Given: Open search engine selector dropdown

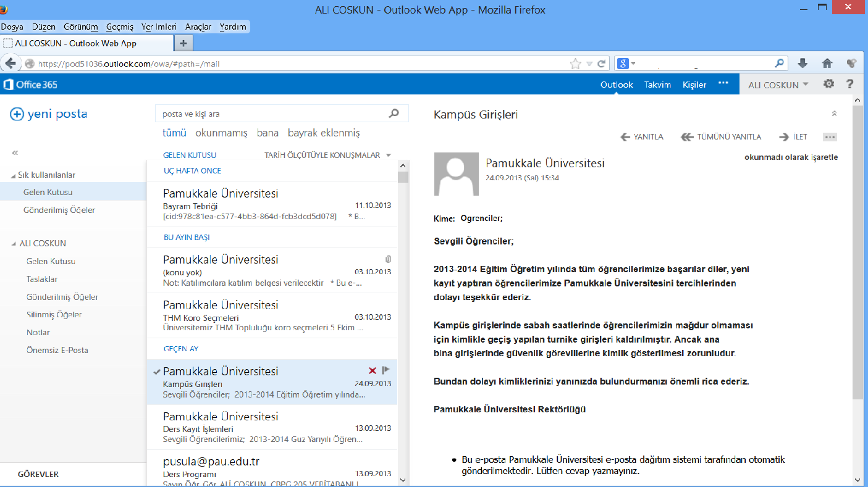Looking at the screenshot, I should pyautogui.click(x=633, y=64).
